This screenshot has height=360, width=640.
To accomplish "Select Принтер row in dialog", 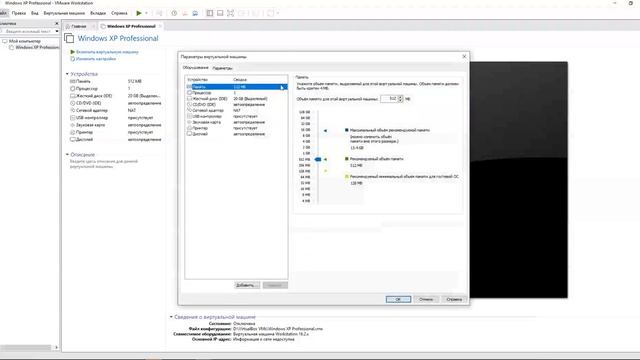I will click(237, 128).
